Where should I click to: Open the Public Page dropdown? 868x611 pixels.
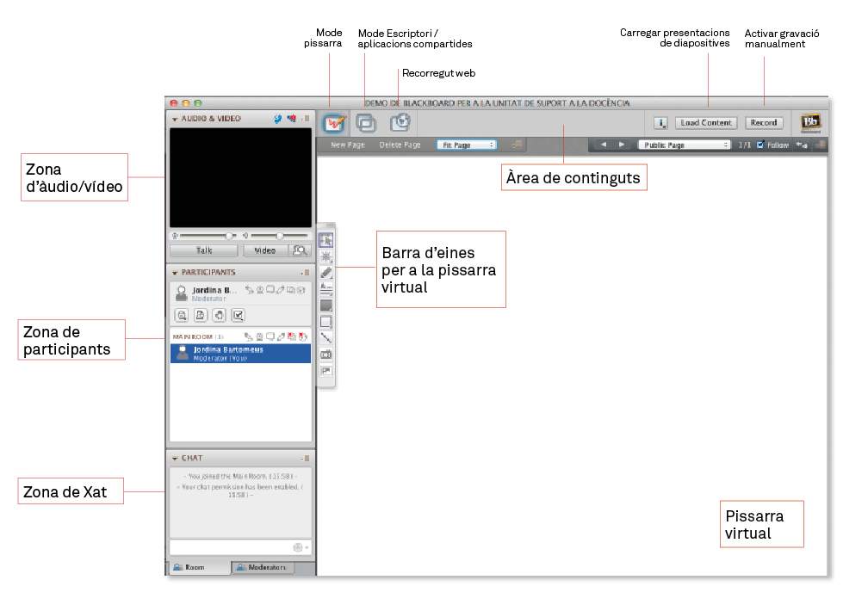[684, 145]
